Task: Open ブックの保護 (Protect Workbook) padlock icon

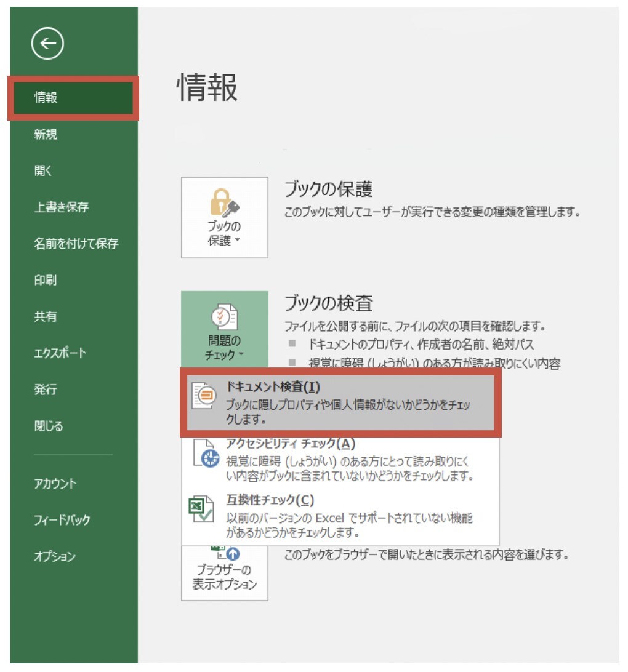Action: [x=224, y=203]
